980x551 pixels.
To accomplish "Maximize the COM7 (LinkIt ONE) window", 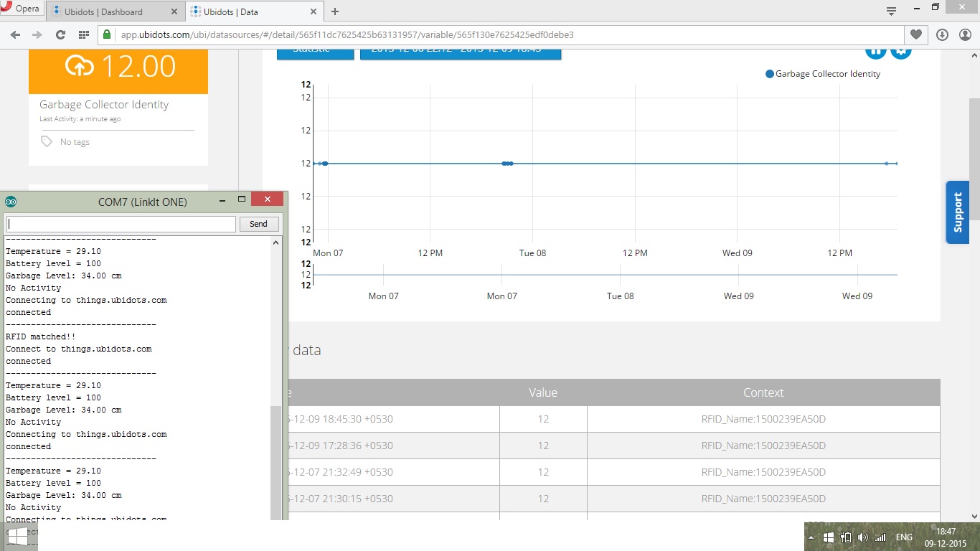I will [242, 199].
